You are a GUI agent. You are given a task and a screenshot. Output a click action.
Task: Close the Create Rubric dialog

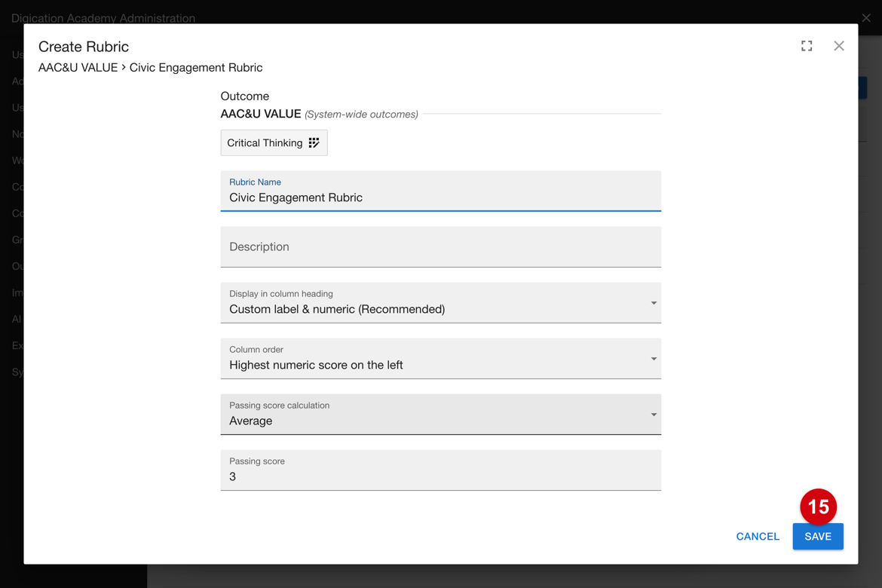pos(839,46)
